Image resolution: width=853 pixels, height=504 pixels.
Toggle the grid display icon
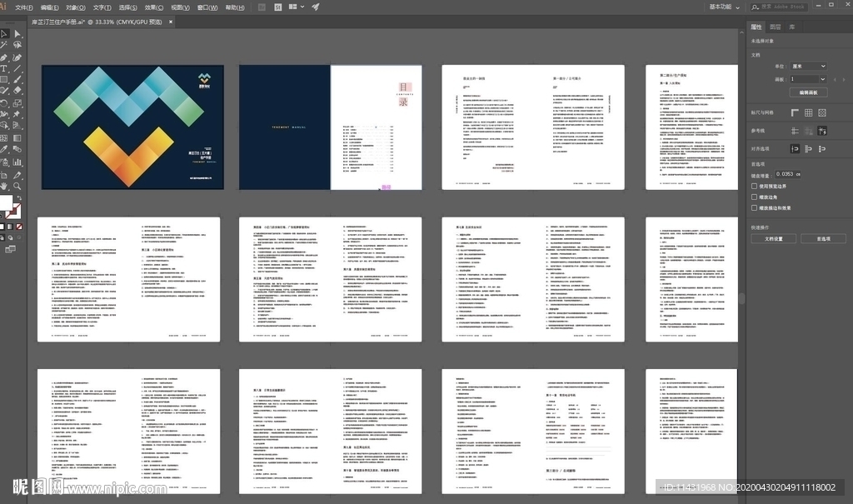(x=808, y=112)
